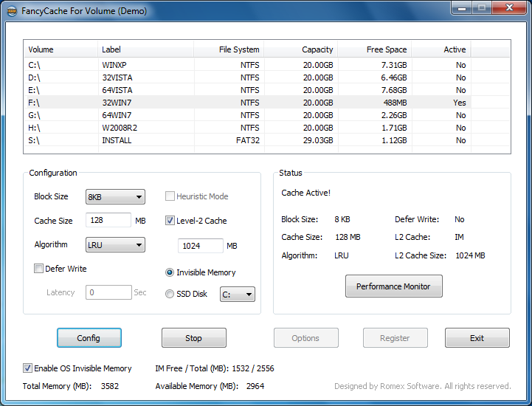Open the SSD drive letter dropdown
The width and height of the screenshot is (532, 406).
[238, 295]
